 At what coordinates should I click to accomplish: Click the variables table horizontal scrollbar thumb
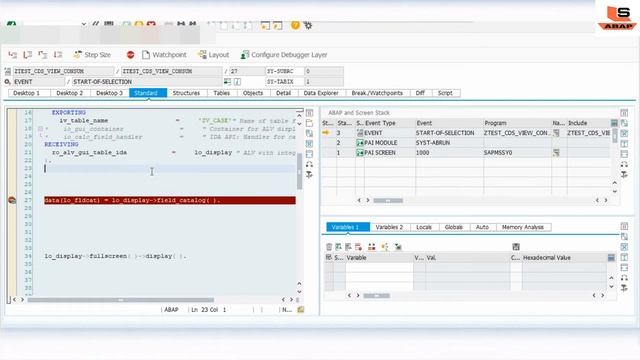click(x=376, y=296)
